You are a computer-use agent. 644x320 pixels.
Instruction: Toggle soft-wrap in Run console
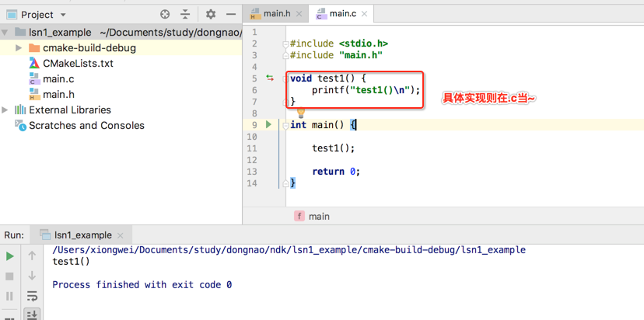pos(32,295)
